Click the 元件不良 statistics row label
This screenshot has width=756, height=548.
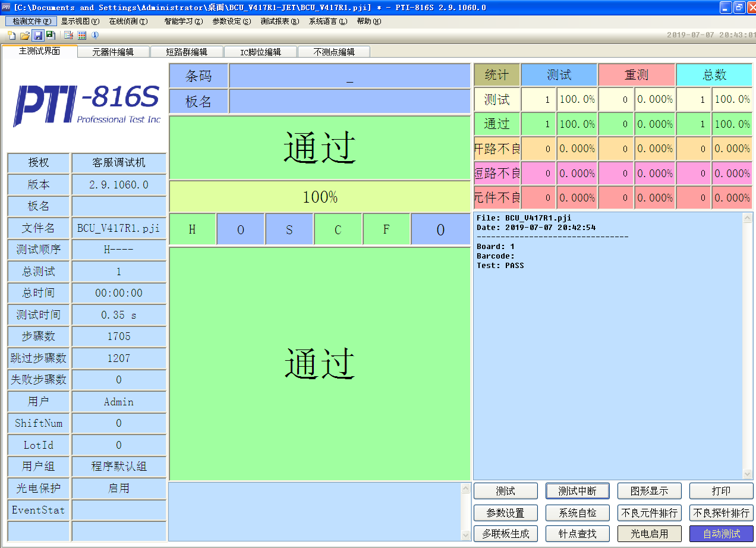tap(497, 197)
